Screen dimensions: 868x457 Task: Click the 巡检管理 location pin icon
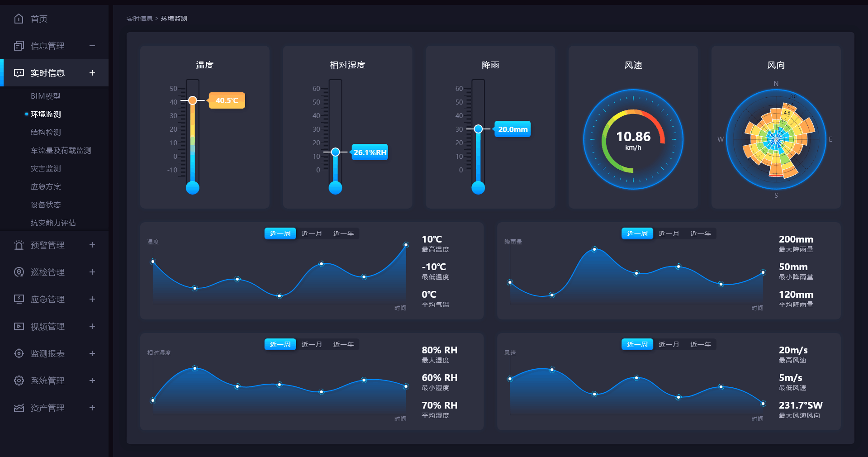pos(19,272)
